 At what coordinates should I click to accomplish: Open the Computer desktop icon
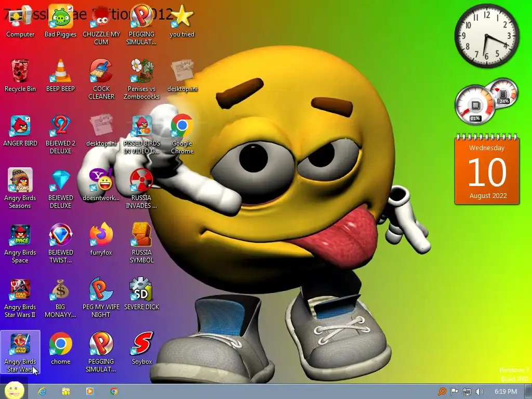(20, 21)
